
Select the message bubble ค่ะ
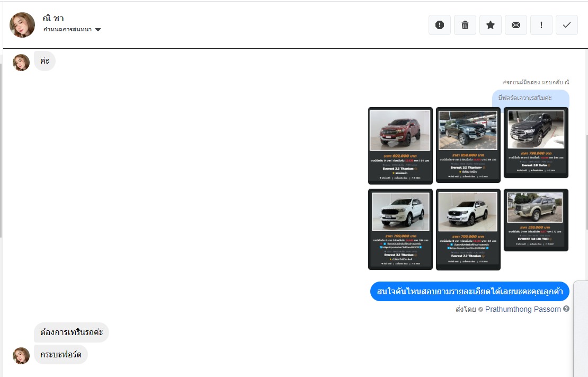44,61
